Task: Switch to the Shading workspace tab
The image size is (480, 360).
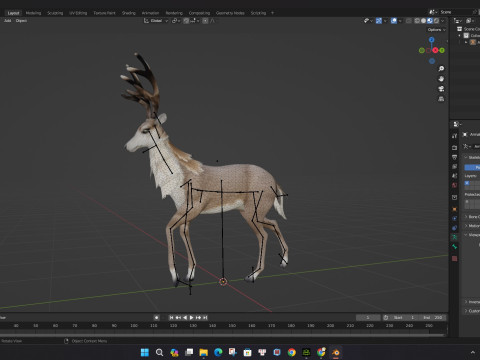Action: 129,13
